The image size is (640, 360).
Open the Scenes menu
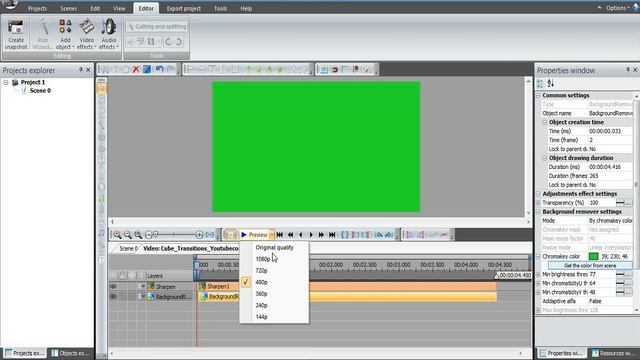(x=69, y=8)
